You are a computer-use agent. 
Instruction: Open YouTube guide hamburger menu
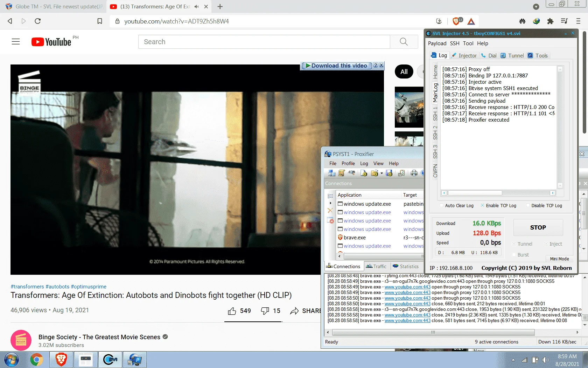[16, 42]
